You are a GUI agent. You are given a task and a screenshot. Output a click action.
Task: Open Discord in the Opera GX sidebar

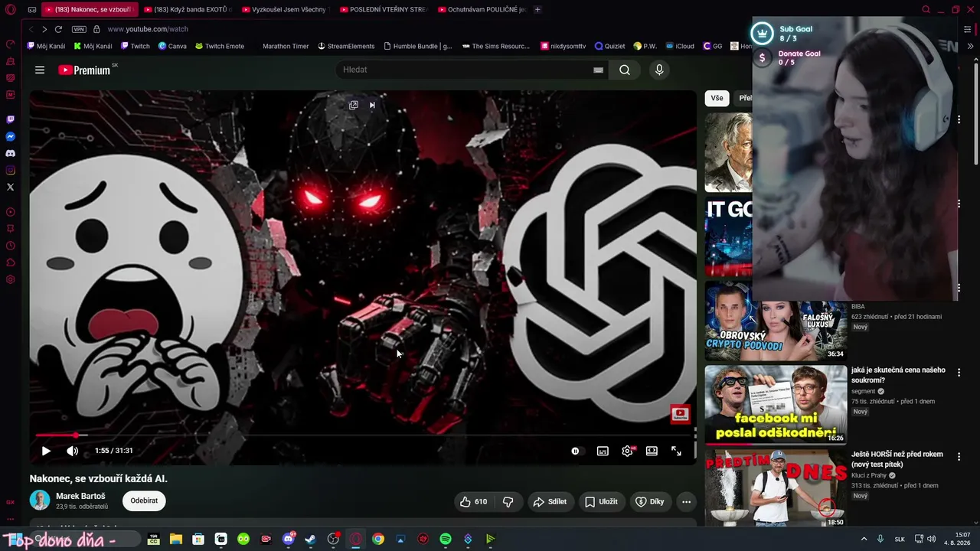coord(11,153)
